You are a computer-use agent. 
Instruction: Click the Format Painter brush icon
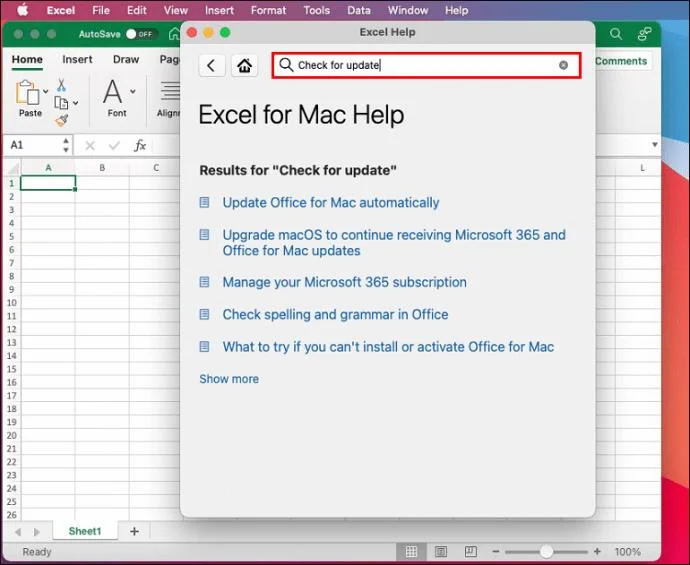tap(62, 120)
